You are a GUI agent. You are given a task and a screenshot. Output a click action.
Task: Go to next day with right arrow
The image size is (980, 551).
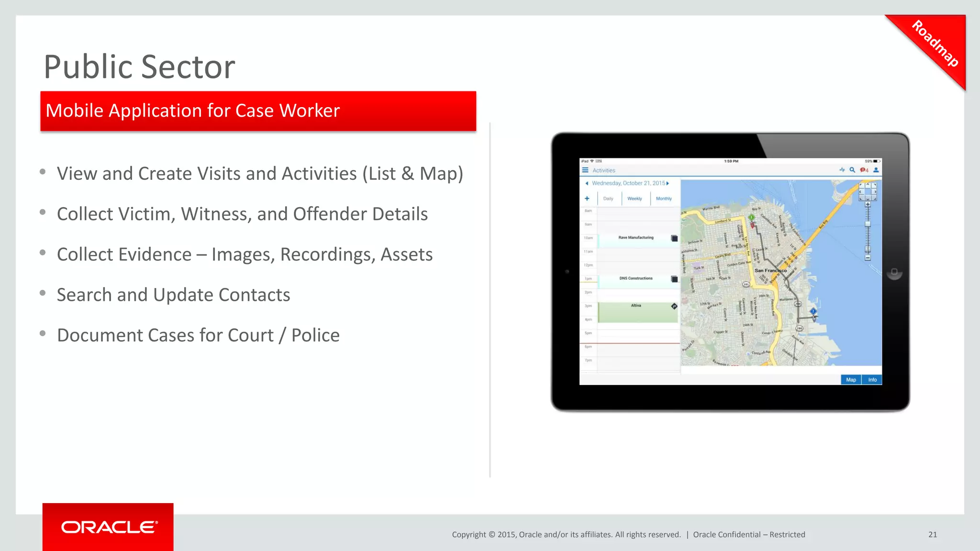click(668, 183)
